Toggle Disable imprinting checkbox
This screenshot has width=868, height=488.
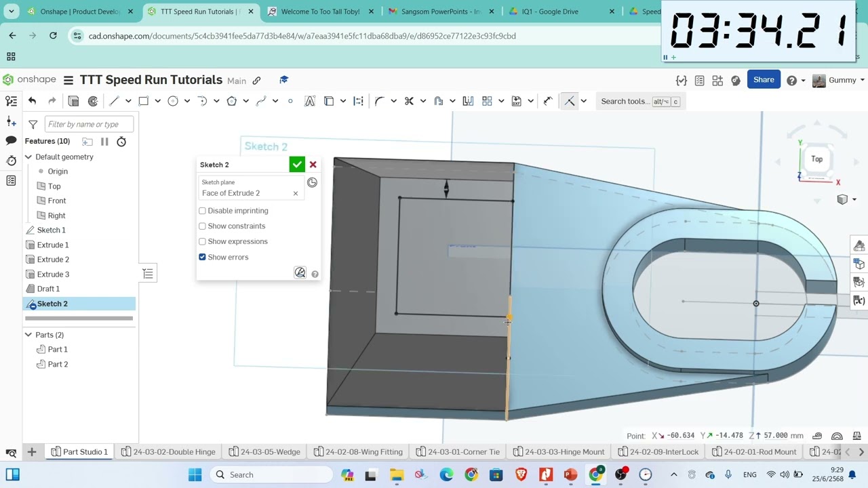(x=202, y=211)
